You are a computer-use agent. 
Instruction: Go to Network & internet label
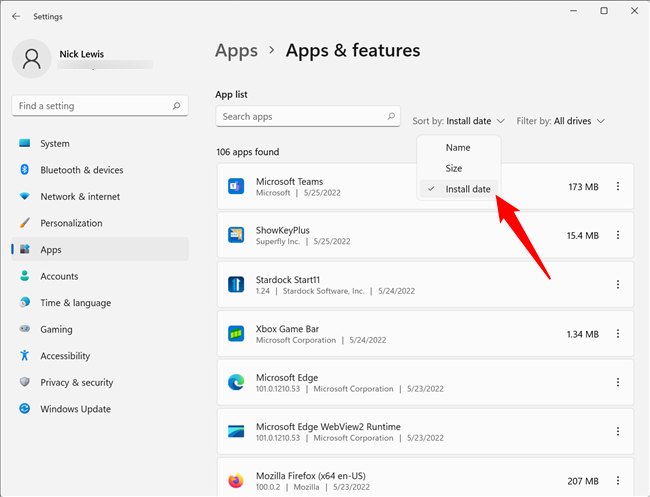tap(80, 196)
